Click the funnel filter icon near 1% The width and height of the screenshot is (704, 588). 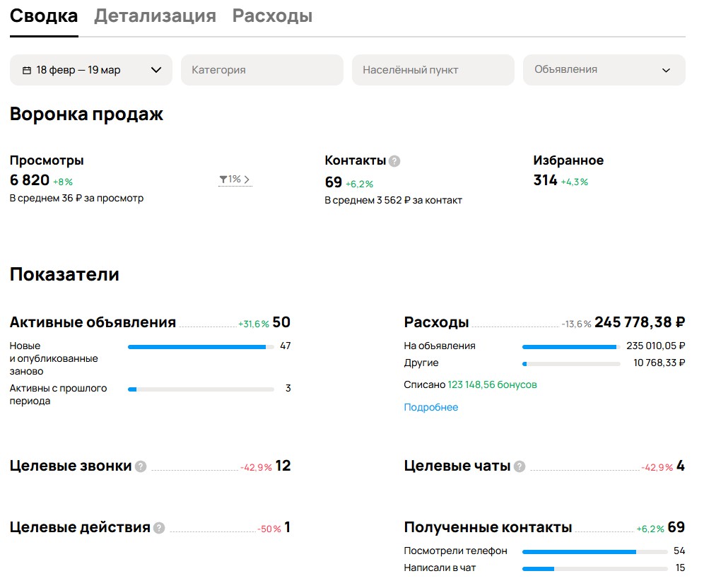[223, 180]
